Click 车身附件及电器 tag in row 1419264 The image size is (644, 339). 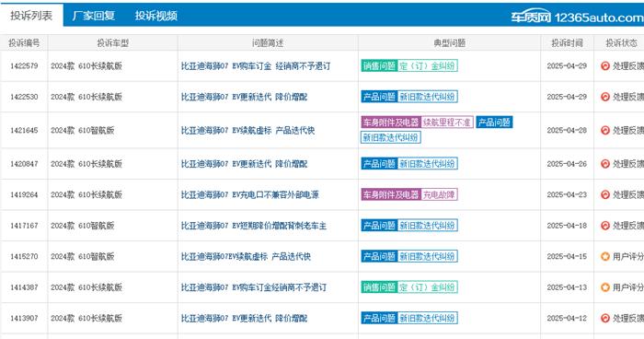[391, 194]
